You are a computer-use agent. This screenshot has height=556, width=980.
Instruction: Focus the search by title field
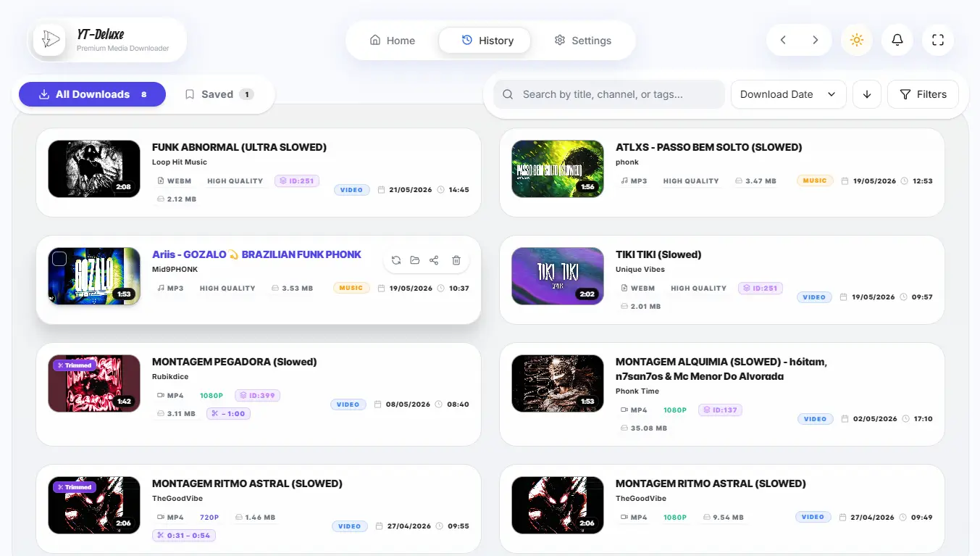pos(609,94)
